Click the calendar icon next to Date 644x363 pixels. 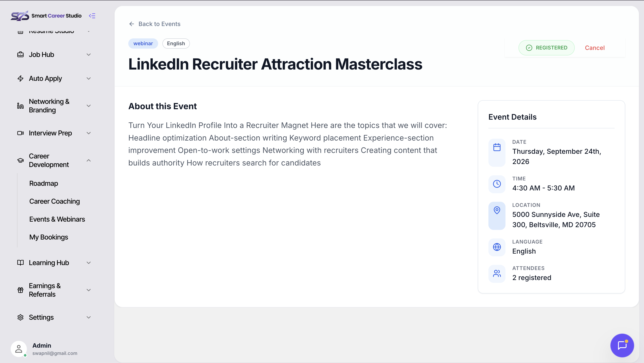click(497, 147)
